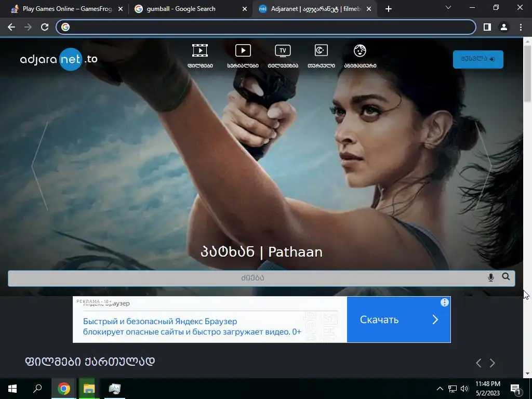This screenshot has height=399, width=532.
Task: Open the tab search dropdown arrow
Action: coord(448,7)
